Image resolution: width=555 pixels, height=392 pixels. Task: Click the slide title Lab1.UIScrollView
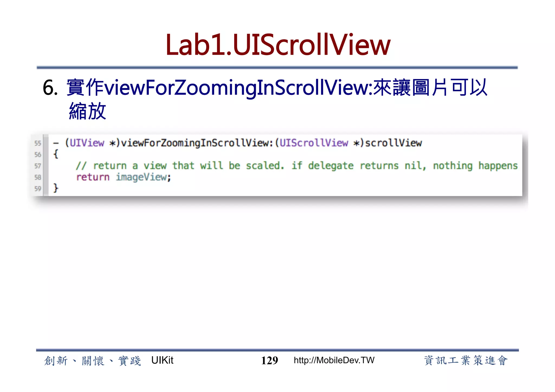tap(278, 44)
